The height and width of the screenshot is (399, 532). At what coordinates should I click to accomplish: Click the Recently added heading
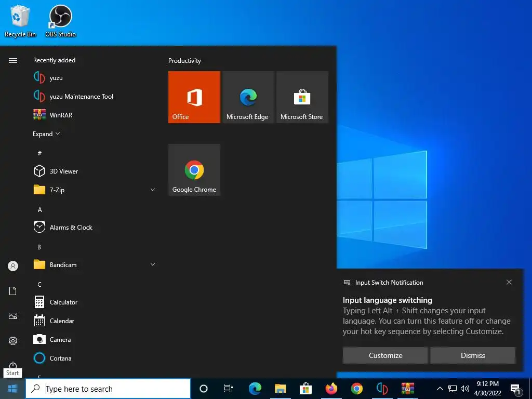(x=54, y=60)
